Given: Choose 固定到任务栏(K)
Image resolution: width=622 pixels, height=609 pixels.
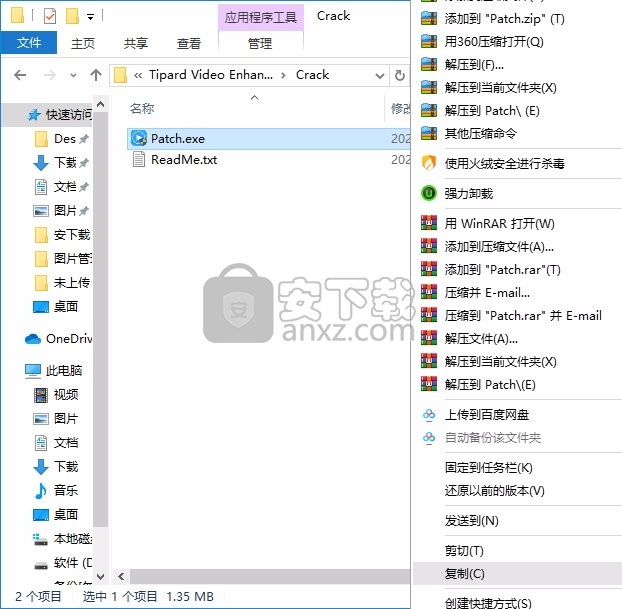Looking at the screenshot, I should point(517,468).
